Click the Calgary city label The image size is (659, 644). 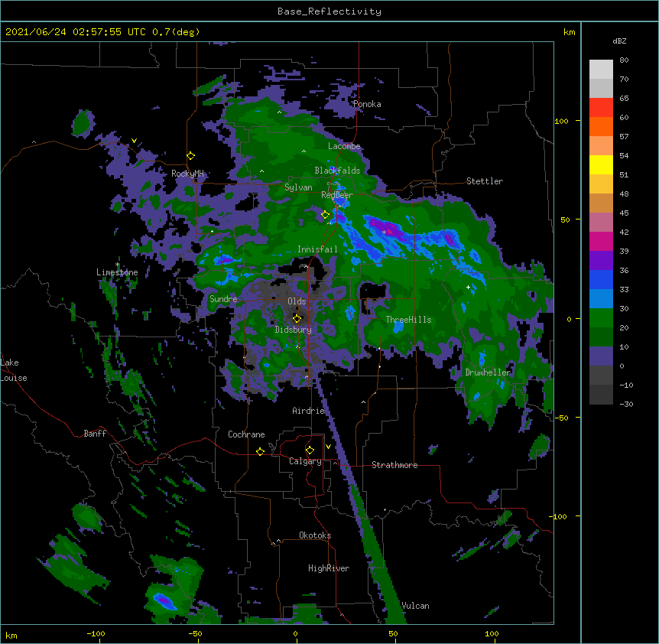point(306,461)
